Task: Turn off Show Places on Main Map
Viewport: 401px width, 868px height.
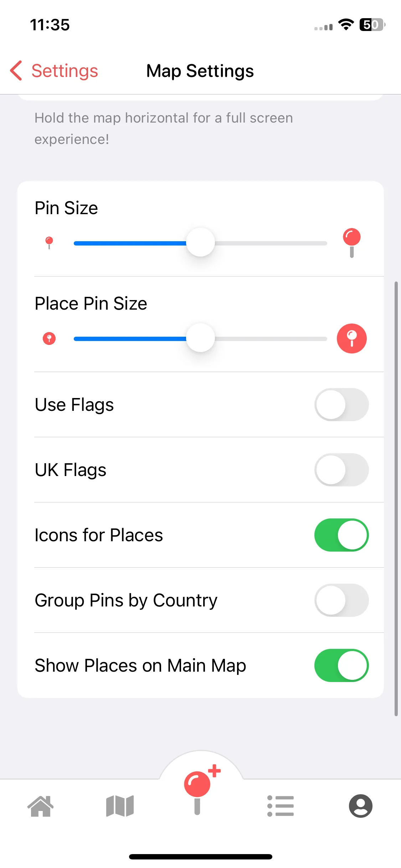Action: (x=341, y=665)
